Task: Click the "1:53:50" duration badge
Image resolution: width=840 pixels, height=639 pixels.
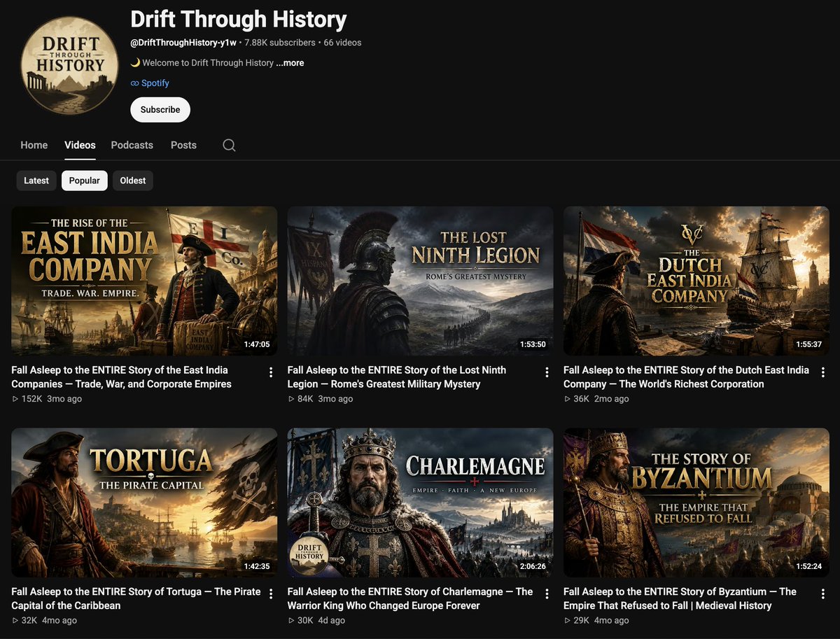Action: coord(533,344)
